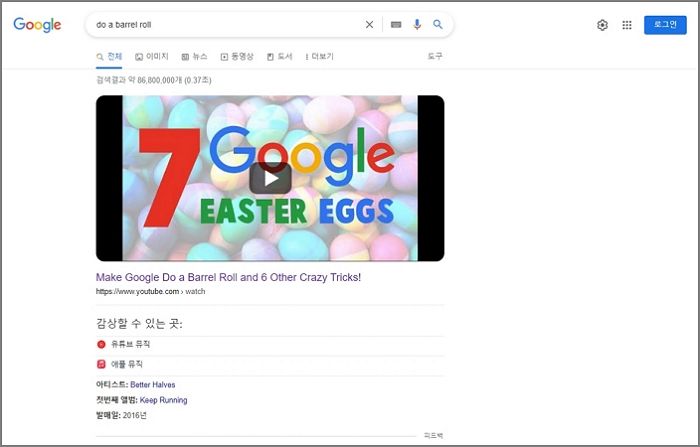Select the 전체 tab
Image resolution: width=700 pixels, height=447 pixels.
[x=109, y=57]
